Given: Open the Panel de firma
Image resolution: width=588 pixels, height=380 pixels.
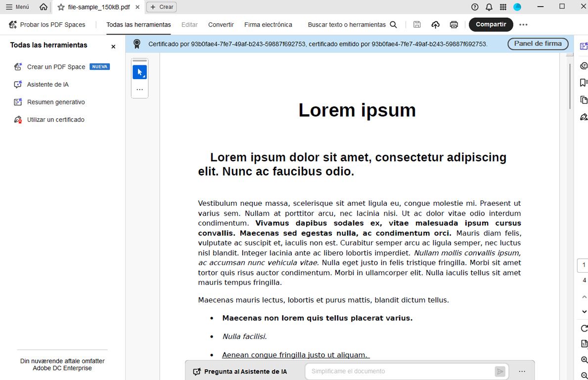Looking at the screenshot, I should coord(538,44).
